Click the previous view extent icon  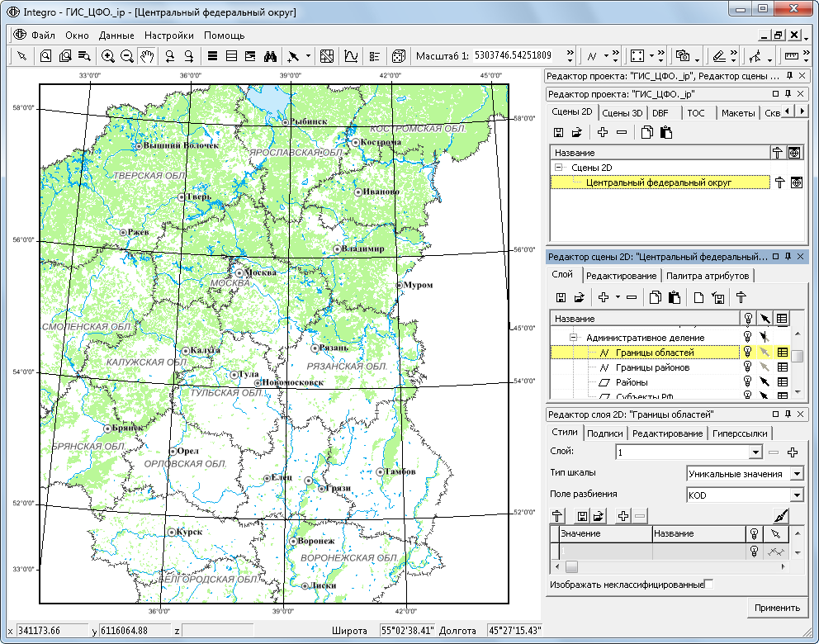point(170,56)
